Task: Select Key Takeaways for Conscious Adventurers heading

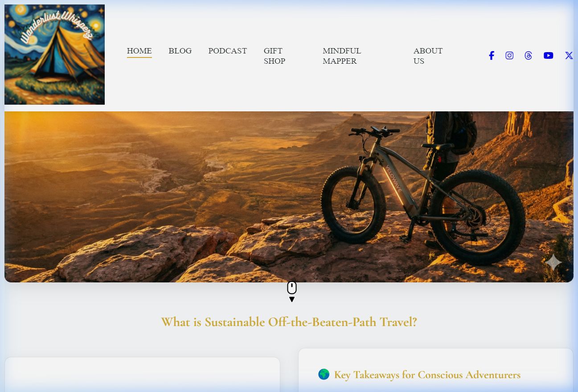Action: (x=427, y=375)
